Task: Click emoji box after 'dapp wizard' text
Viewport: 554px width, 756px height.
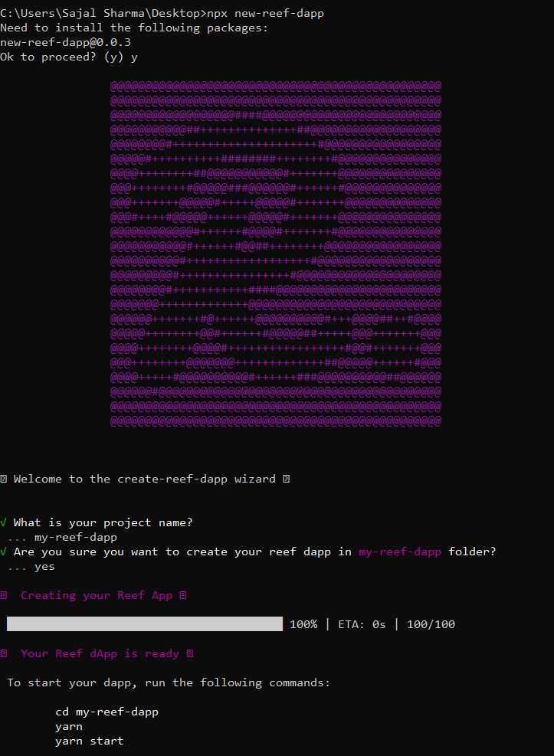Action: pyautogui.click(x=287, y=479)
